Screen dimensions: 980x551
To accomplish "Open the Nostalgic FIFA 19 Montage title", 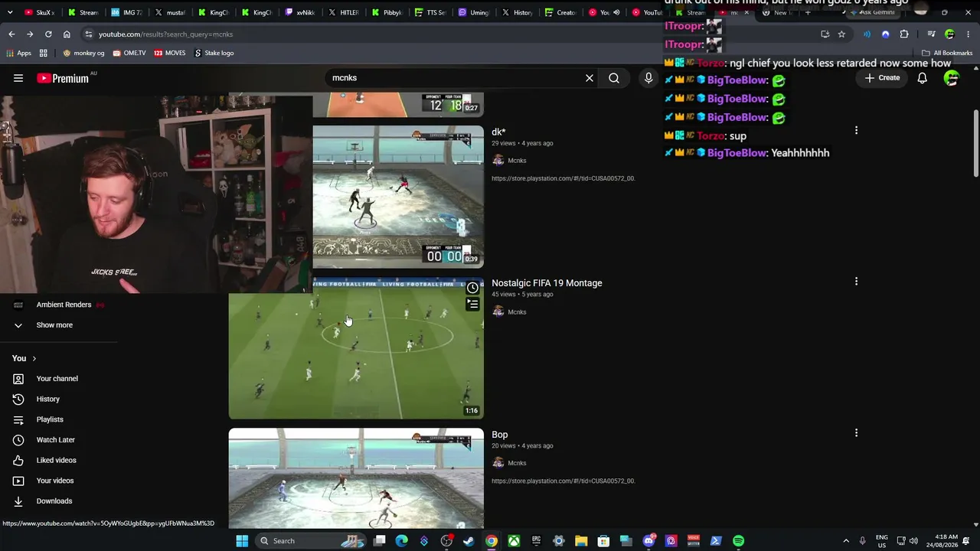I will [547, 283].
